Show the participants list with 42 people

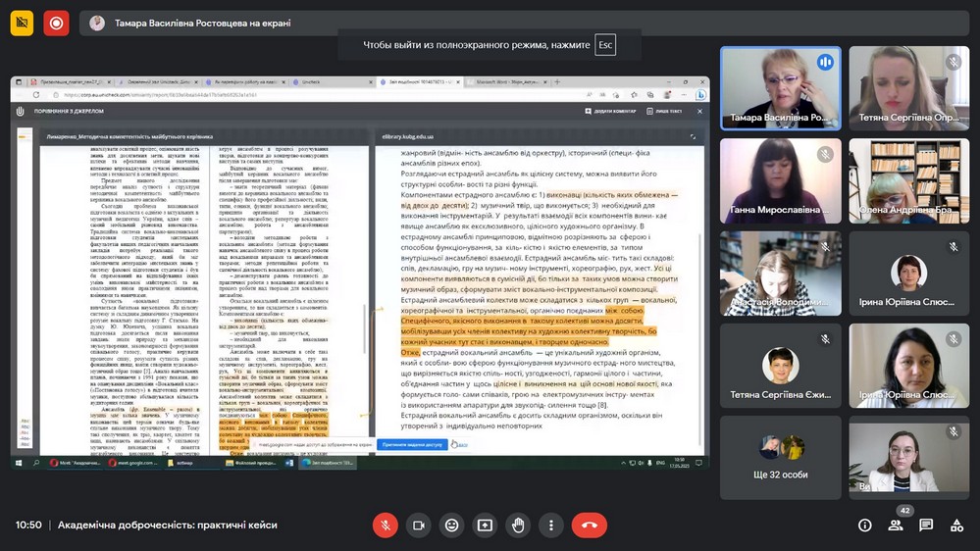pos(896,526)
